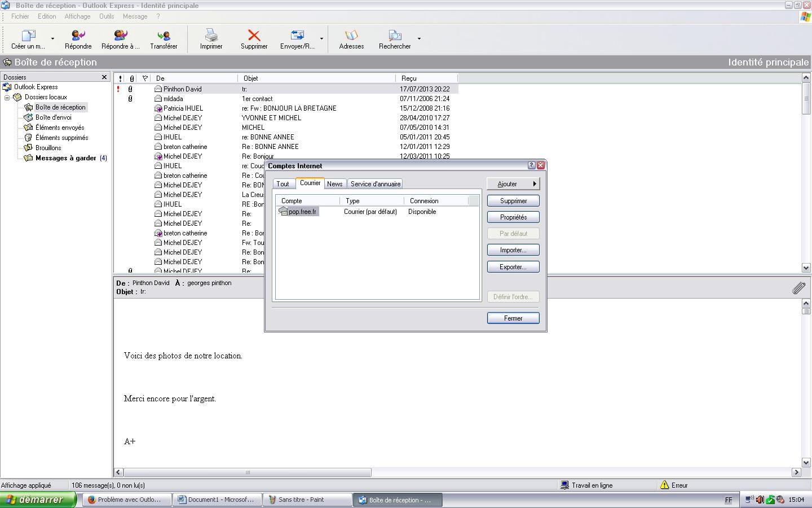
Task: Open the Ajouter submenu button
Action: tap(513, 184)
